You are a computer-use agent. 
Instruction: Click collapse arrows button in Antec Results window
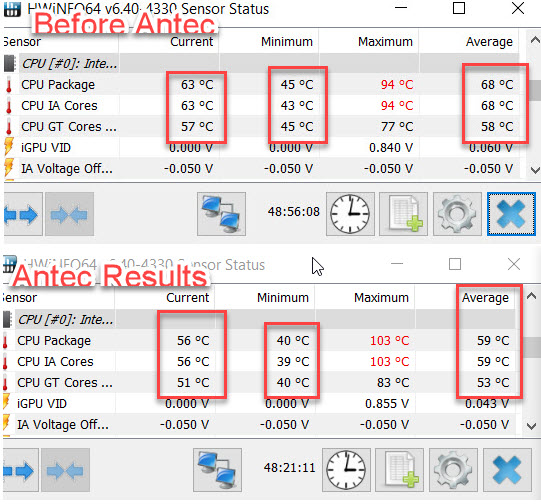[65, 470]
